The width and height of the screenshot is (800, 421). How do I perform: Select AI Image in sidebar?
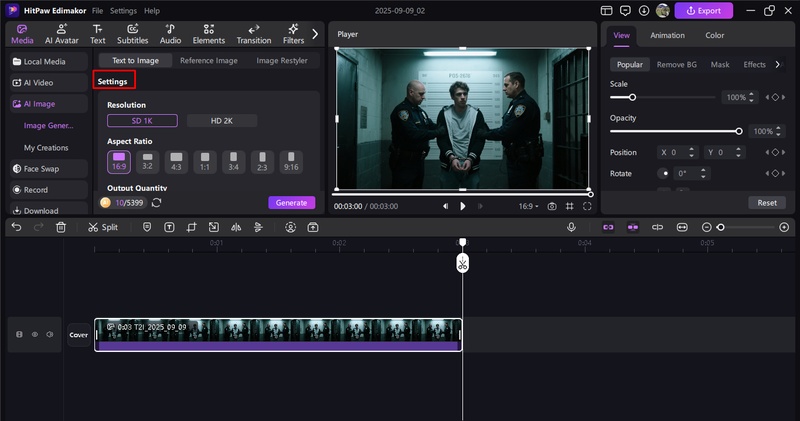coord(49,104)
